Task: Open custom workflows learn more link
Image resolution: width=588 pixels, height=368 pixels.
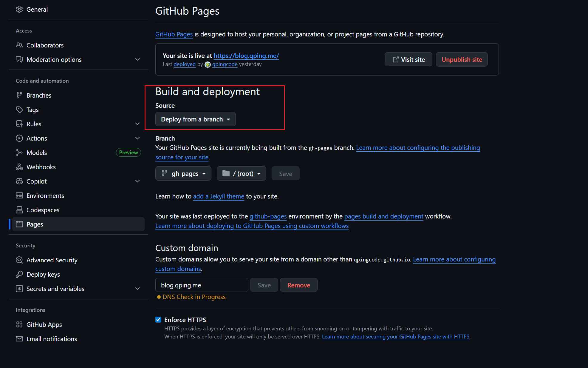Action: 252,226
